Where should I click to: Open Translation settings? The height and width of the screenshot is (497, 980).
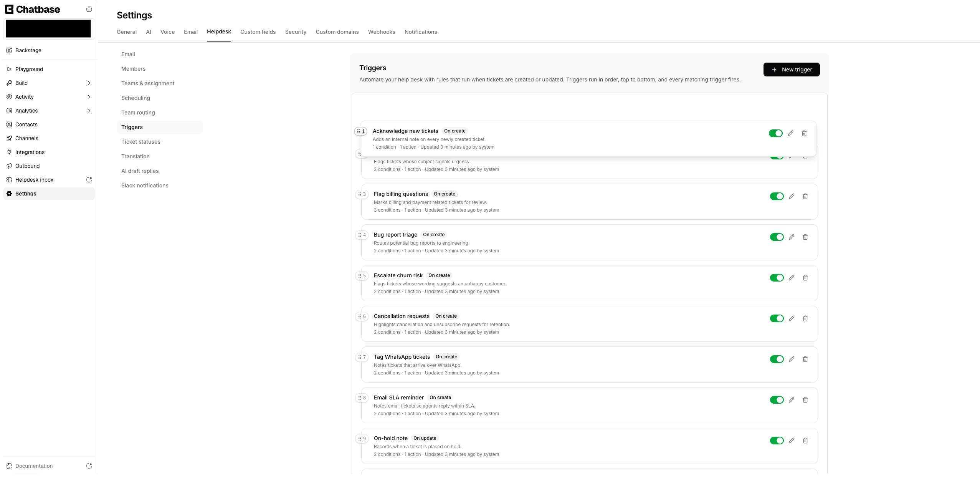click(160, 156)
